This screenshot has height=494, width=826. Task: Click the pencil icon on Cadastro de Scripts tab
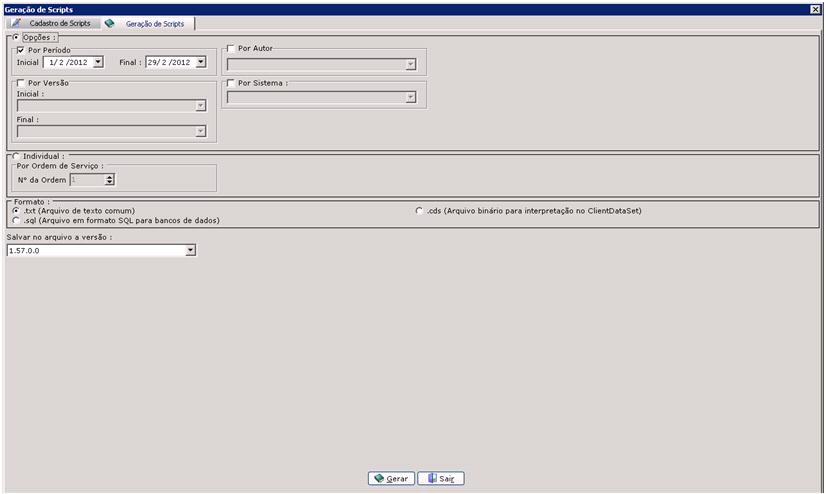16,23
